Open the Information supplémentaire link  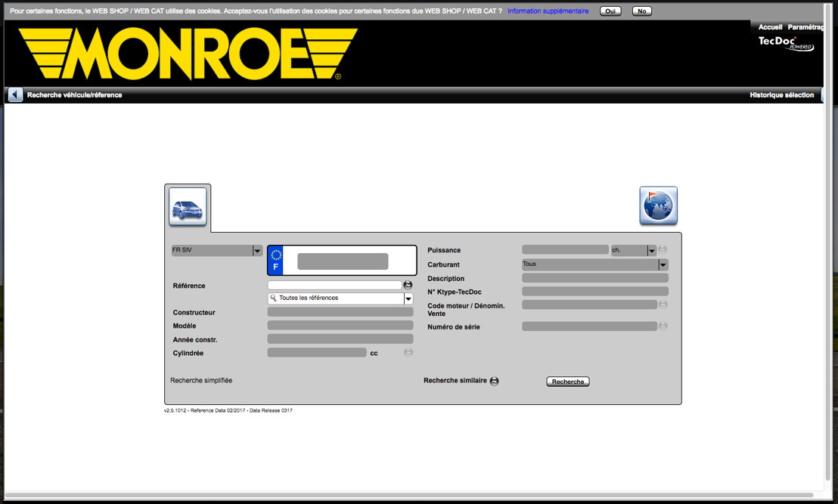pyautogui.click(x=548, y=11)
